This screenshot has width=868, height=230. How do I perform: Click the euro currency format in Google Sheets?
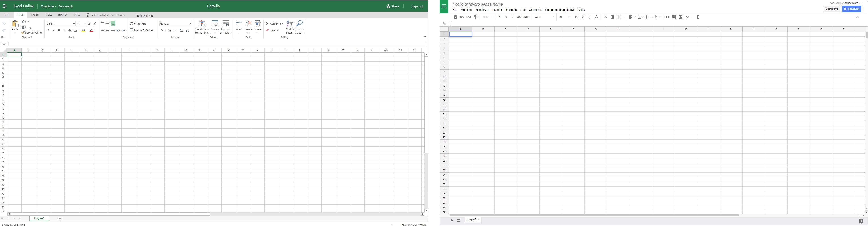tap(499, 17)
